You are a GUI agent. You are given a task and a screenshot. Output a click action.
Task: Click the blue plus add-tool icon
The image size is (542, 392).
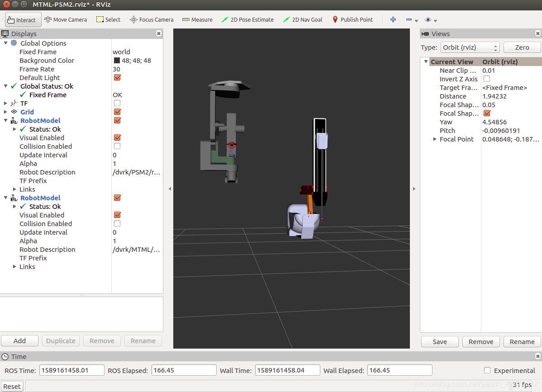click(x=393, y=20)
